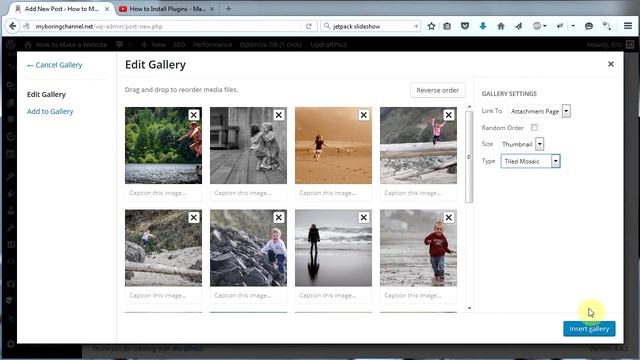The height and width of the screenshot is (360, 640).
Task: Click the browser back arrow button
Action: (x=13, y=26)
